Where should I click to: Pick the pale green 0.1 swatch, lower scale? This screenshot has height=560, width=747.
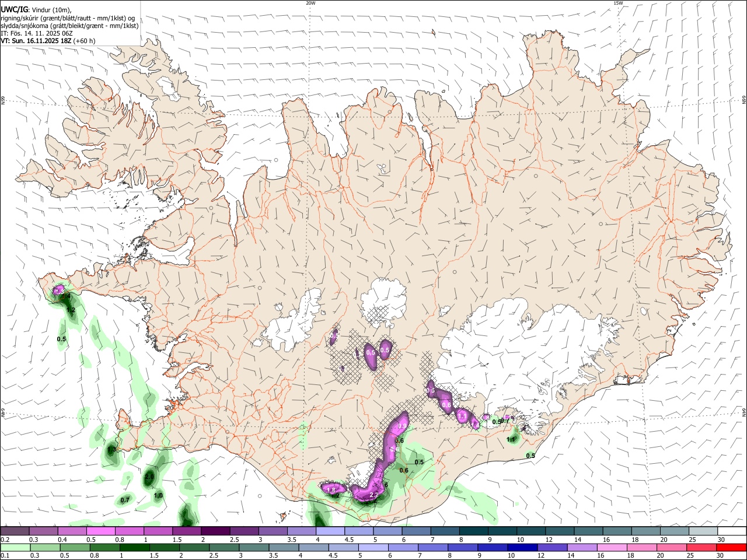point(15,547)
